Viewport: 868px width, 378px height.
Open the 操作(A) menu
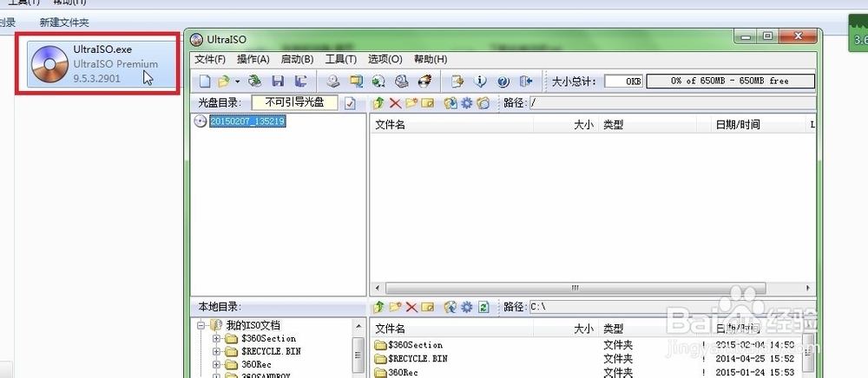pyautogui.click(x=253, y=59)
